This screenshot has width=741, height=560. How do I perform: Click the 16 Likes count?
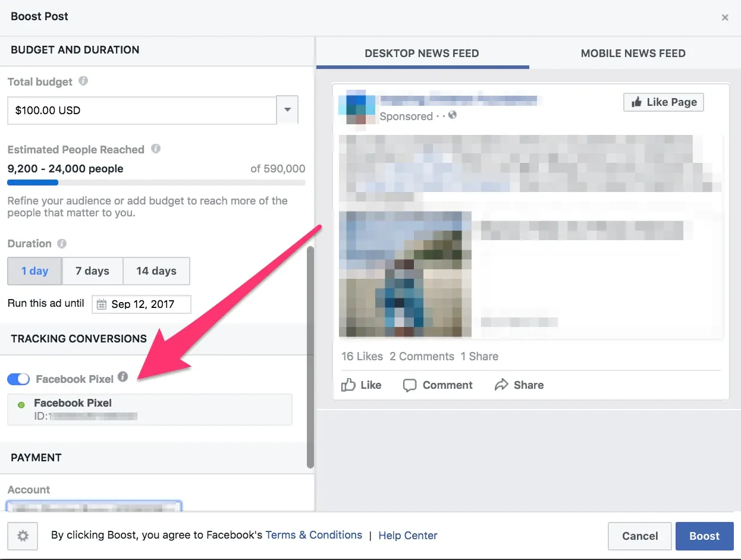tap(362, 356)
